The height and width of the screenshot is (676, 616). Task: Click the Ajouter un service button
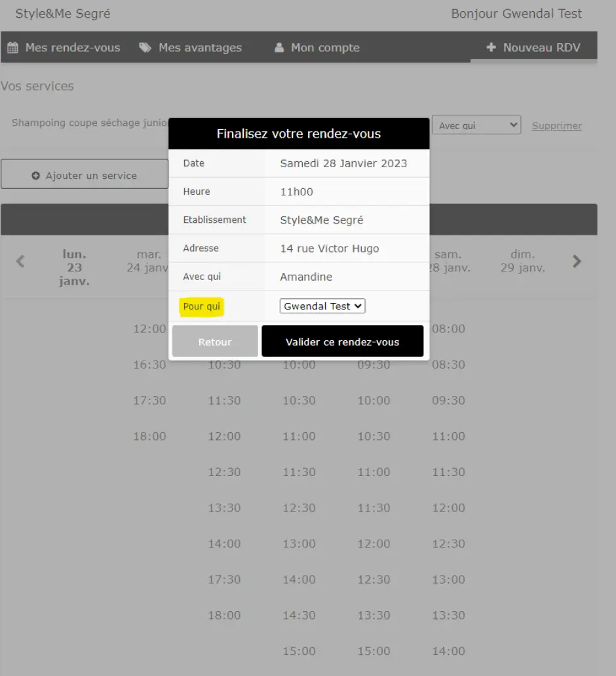point(85,176)
